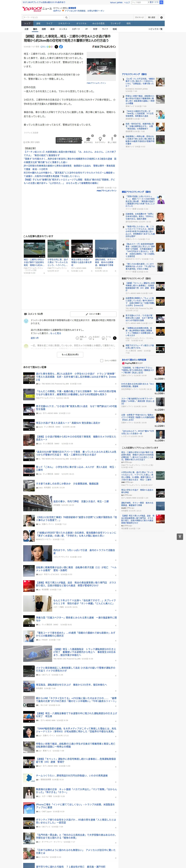
Task: Expand first comment via もっと見る
Action: coord(56,333)
